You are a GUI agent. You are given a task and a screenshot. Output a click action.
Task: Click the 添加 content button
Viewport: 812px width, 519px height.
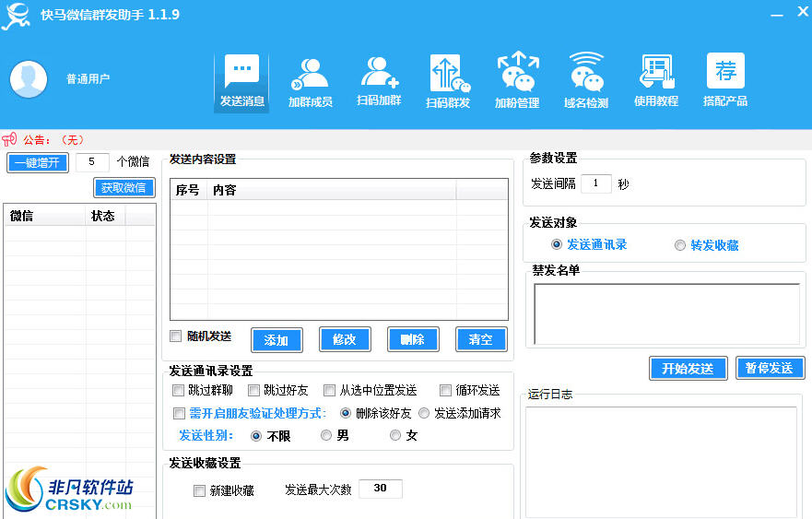(277, 340)
